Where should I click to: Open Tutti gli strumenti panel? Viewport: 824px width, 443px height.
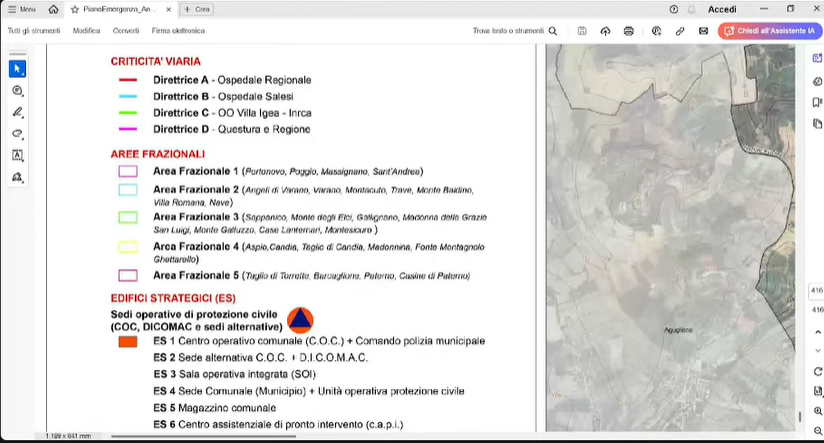pyautogui.click(x=34, y=31)
